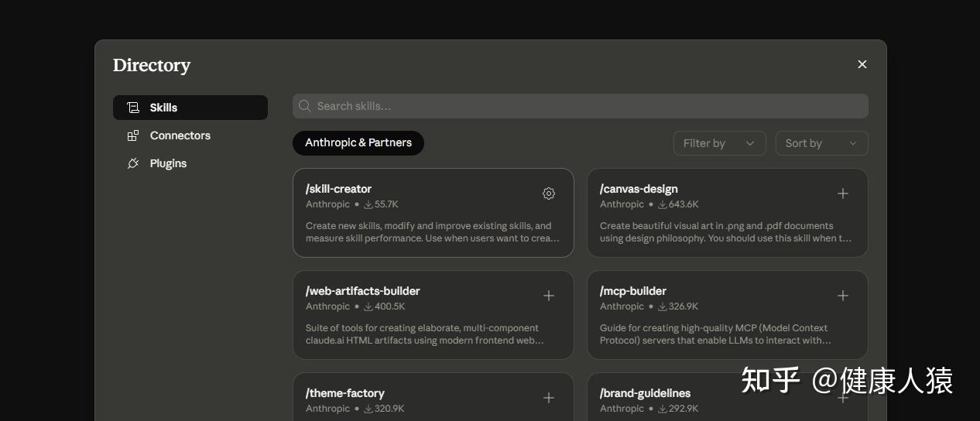
Task: Add the /theme-factory skill with plus
Action: coord(549,398)
